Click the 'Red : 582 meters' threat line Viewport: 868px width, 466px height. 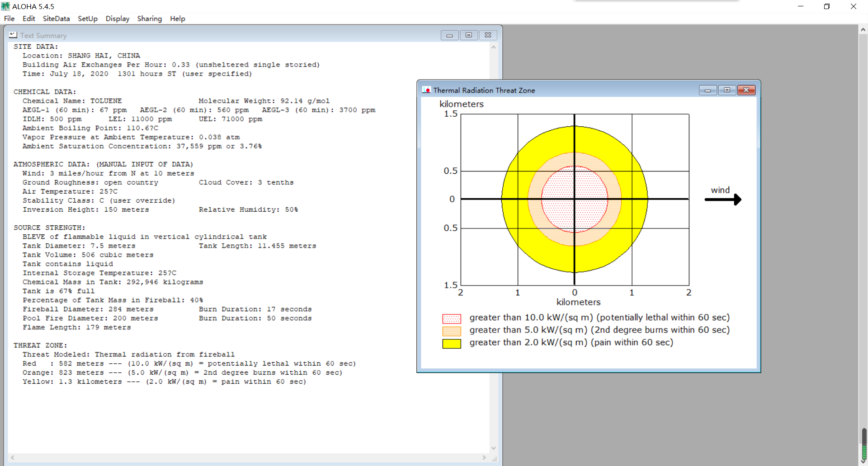coord(189,363)
